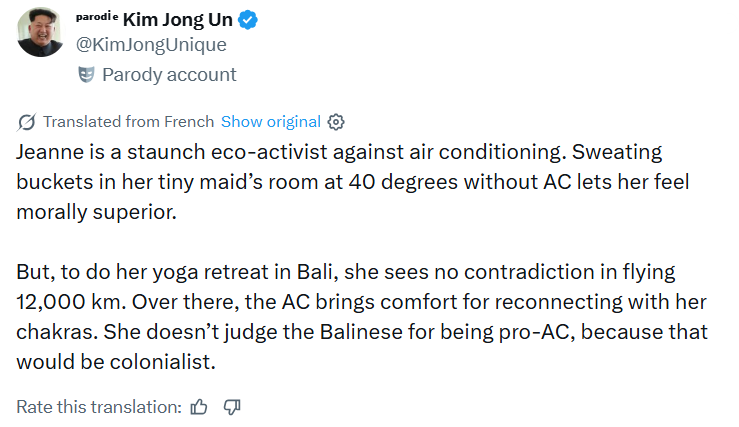Open translation settings gear icon
This screenshot has height=427, width=739.
point(336,122)
